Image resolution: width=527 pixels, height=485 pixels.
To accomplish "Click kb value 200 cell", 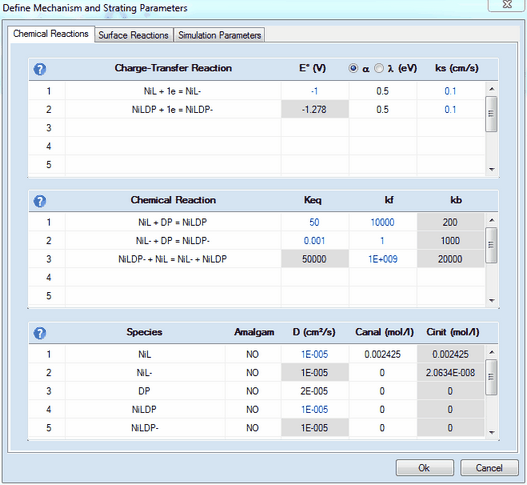I will pyautogui.click(x=450, y=223).
